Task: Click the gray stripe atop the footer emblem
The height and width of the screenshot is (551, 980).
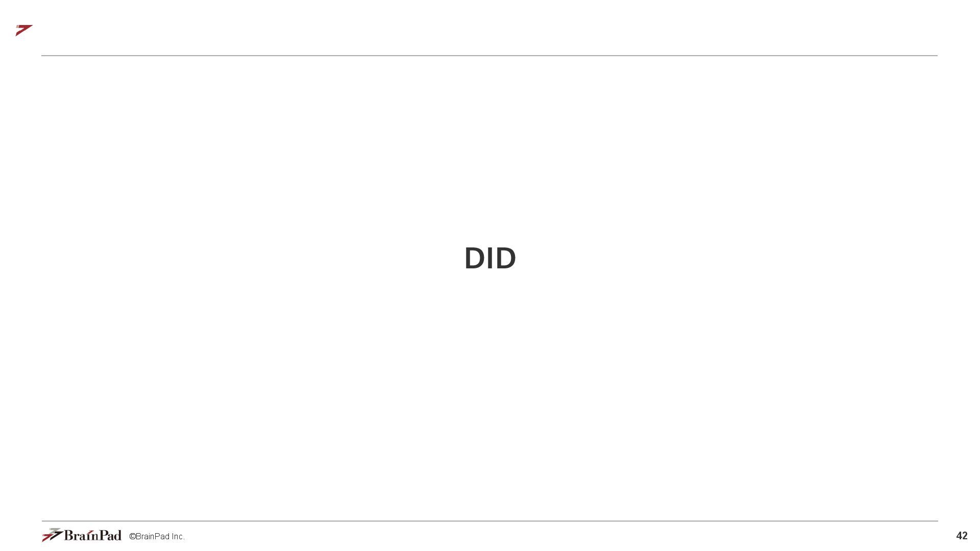Action: coord(55,530)
